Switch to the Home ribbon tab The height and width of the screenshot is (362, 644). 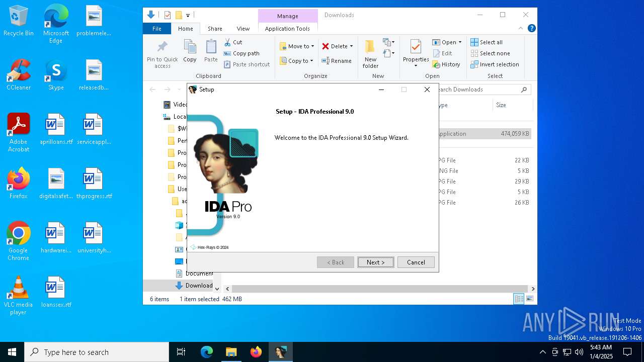coord(186,29)
